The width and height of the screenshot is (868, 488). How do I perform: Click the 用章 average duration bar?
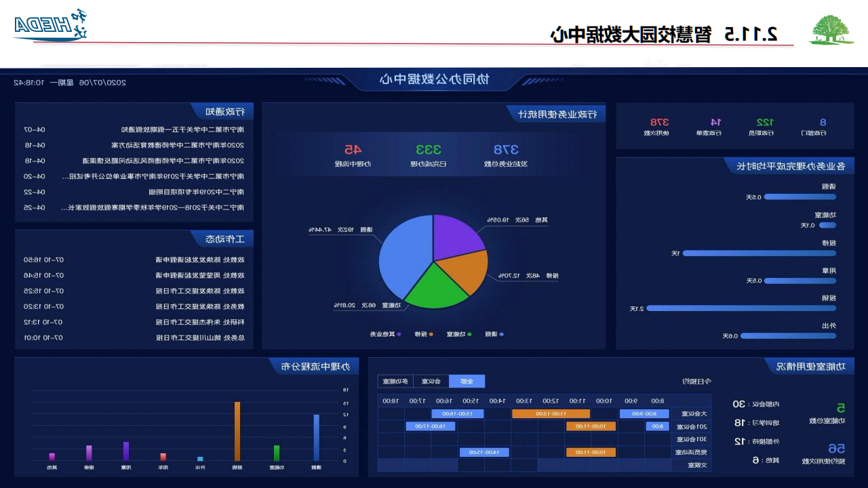click(800, 281)
